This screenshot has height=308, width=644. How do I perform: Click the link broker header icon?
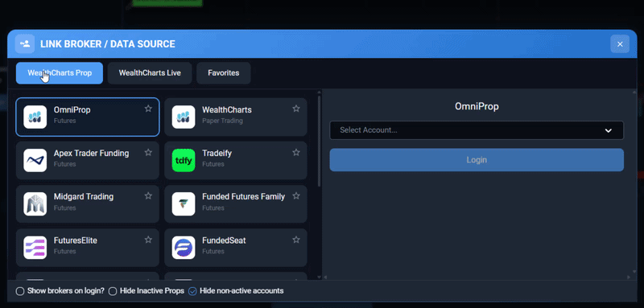click(25, 44)
